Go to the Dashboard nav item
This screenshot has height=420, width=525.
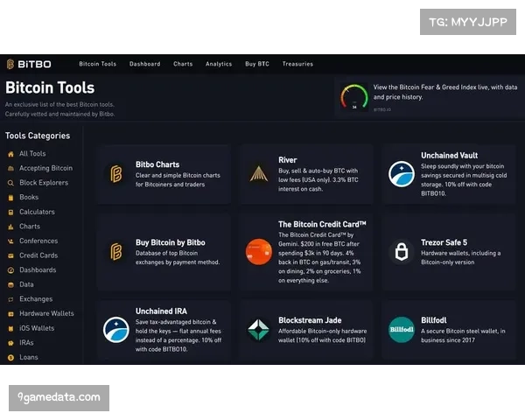click(144, 64)
